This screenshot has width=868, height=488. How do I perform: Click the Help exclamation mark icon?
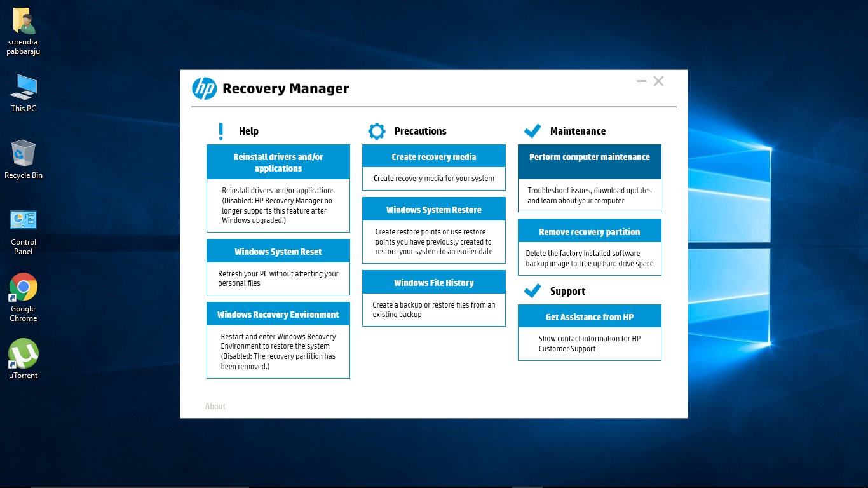coord(220,132)
